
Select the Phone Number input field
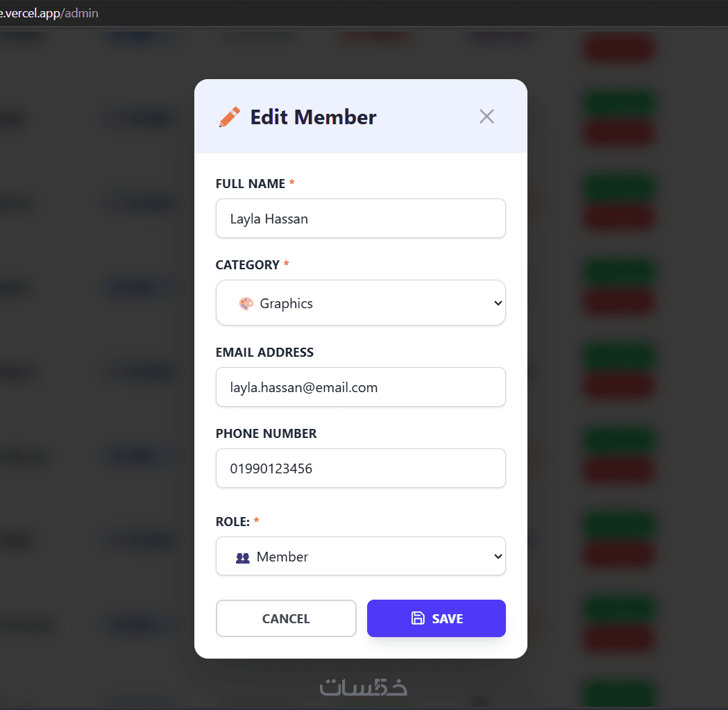(x=360, y=468)
